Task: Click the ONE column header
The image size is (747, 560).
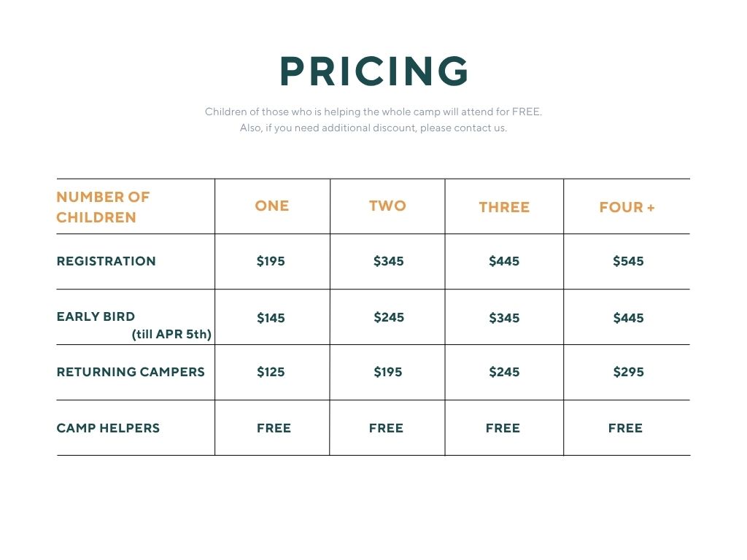Action: point(272,206)
